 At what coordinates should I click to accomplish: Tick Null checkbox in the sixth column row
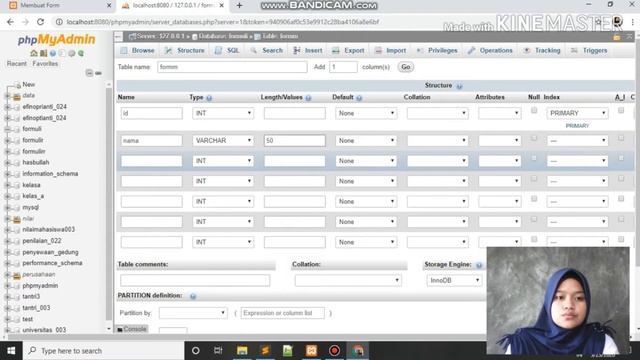click(x=534, y=219)
